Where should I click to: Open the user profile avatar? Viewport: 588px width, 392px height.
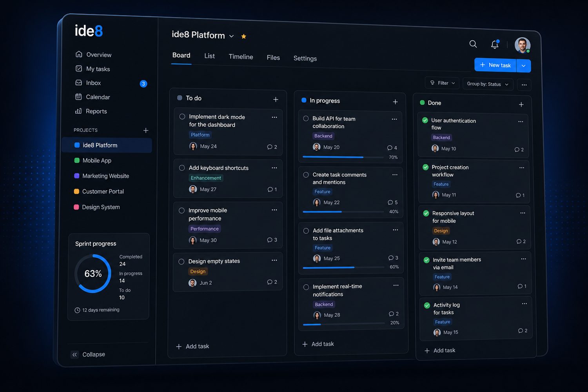[x=523, y=45]
